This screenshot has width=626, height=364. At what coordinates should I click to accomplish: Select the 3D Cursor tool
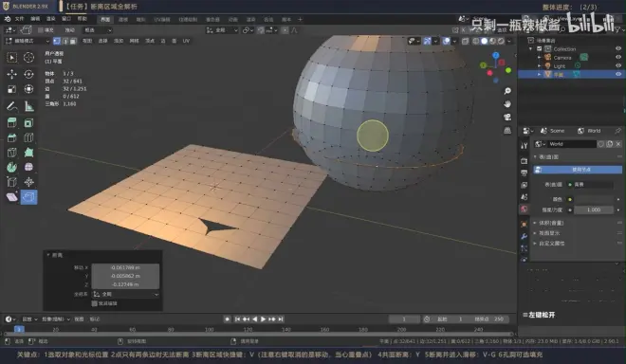[28, 58]
